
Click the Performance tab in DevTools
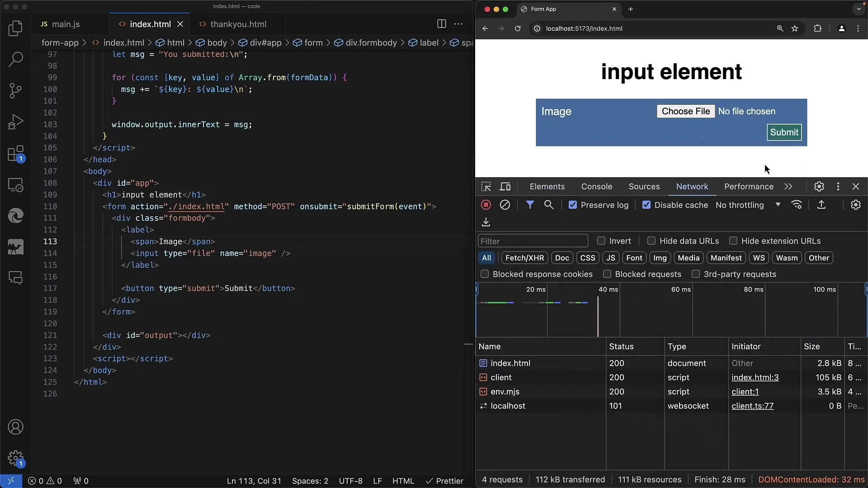pyautogui.click(x=749, y=187)
